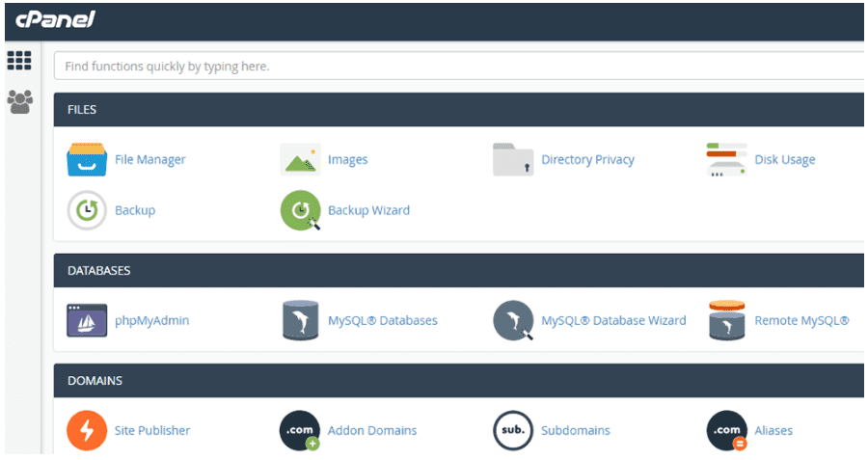Click the Images picture icon
868x460 pixels.
pos(301,159)
